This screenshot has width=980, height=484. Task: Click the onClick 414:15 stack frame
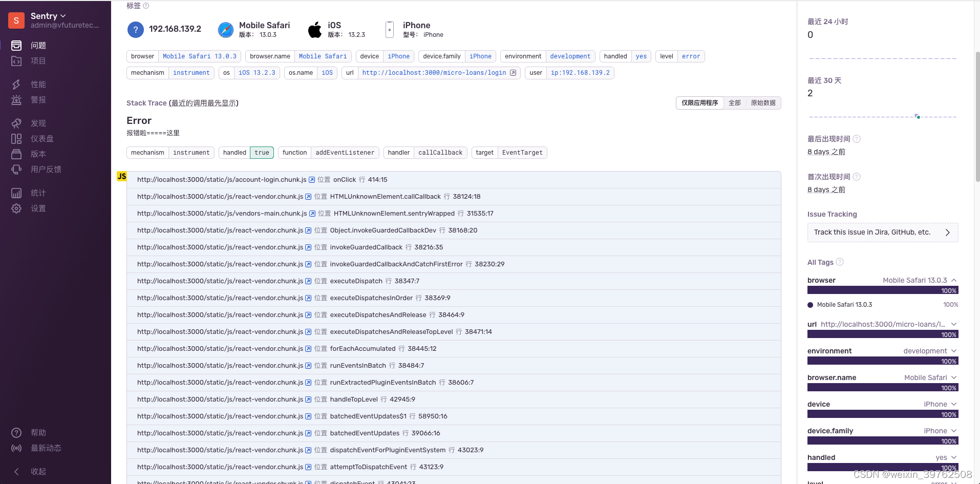point(454,180)
